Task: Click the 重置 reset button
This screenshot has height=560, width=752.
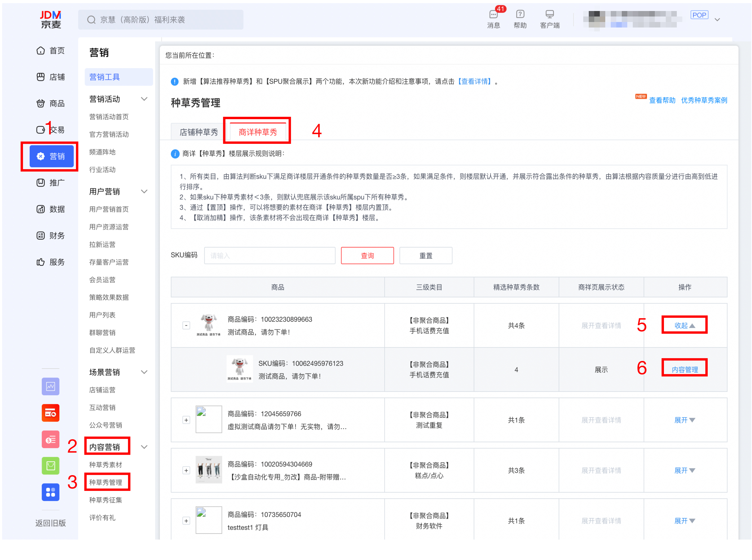Action: point(426,256)
